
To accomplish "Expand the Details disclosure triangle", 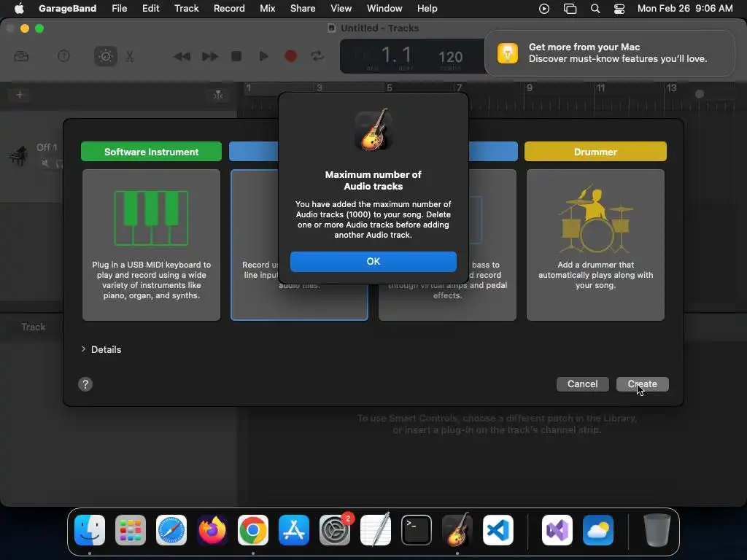I will (x=83, y=349).
